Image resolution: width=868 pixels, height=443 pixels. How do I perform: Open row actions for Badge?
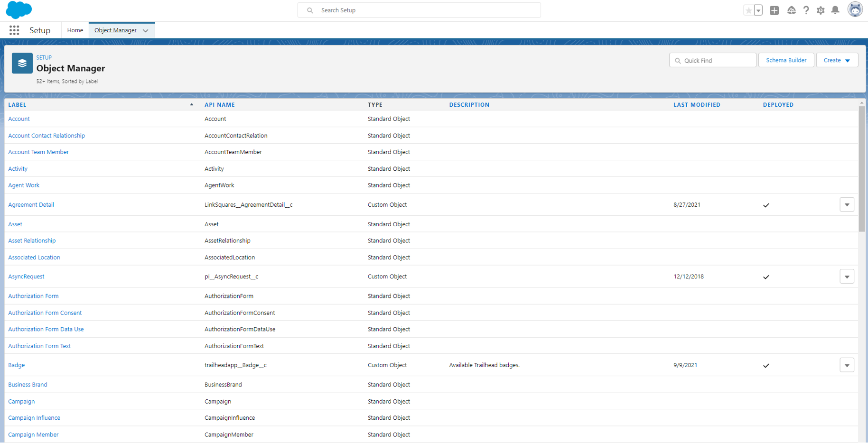[847, 365]
